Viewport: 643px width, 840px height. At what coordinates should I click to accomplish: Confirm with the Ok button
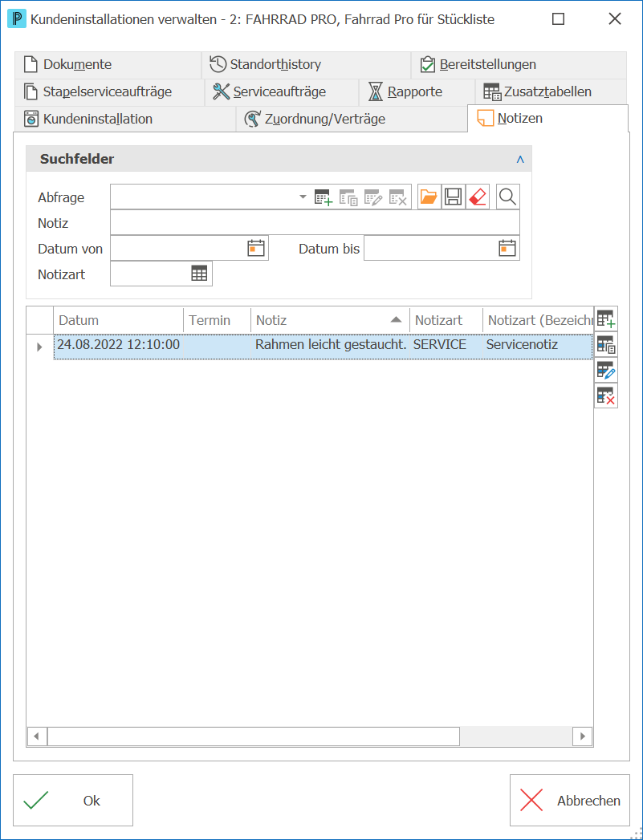pos(73,801)
